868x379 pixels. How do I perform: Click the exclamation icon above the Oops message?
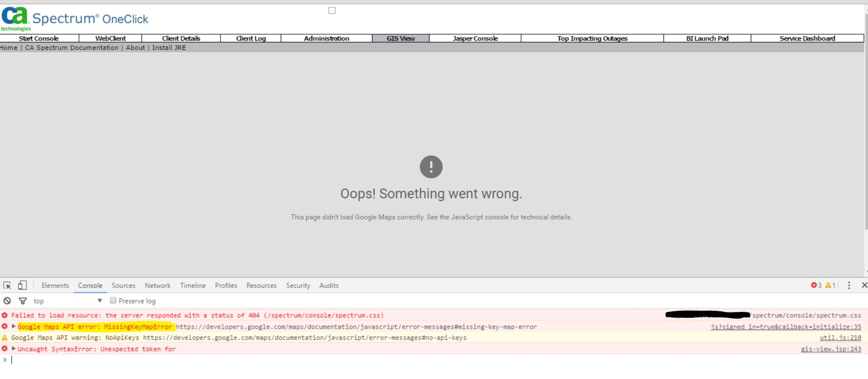tap(431, 167)
